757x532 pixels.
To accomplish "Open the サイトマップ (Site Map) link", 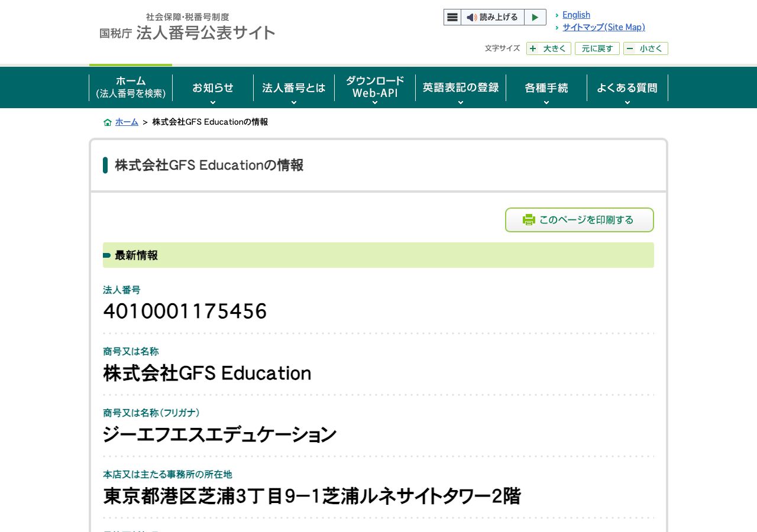I will tap(604, 27).
